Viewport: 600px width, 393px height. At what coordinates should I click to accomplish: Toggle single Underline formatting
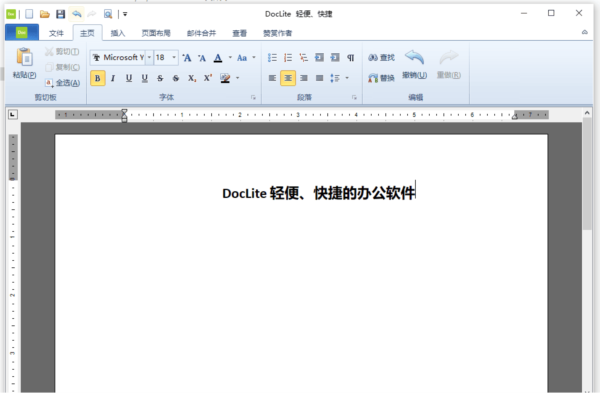click(129, 78)
